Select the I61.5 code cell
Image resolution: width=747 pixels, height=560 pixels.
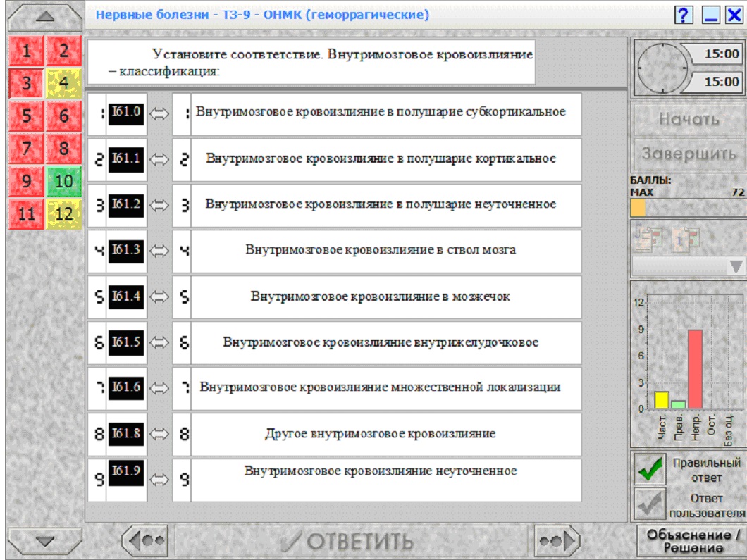point(126,342)
